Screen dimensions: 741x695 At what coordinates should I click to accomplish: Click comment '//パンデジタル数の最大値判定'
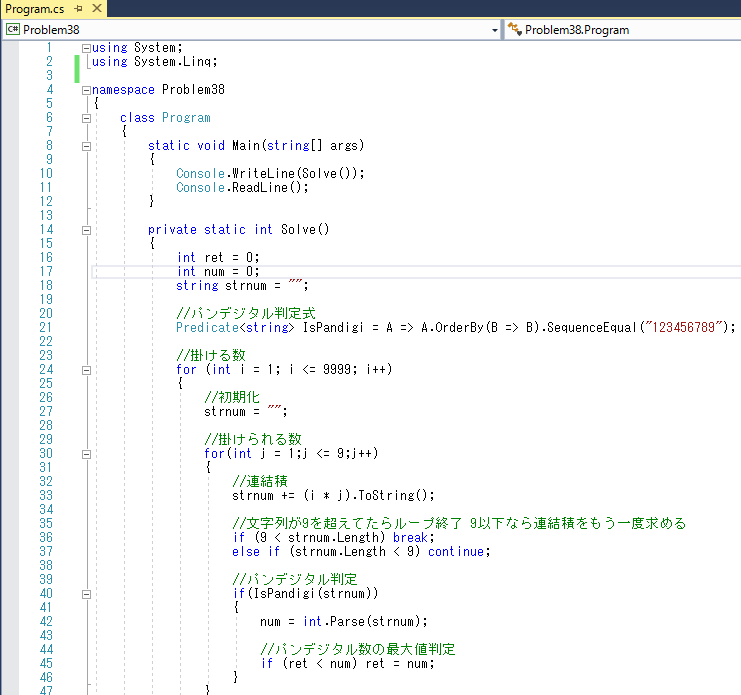(358, 649)
